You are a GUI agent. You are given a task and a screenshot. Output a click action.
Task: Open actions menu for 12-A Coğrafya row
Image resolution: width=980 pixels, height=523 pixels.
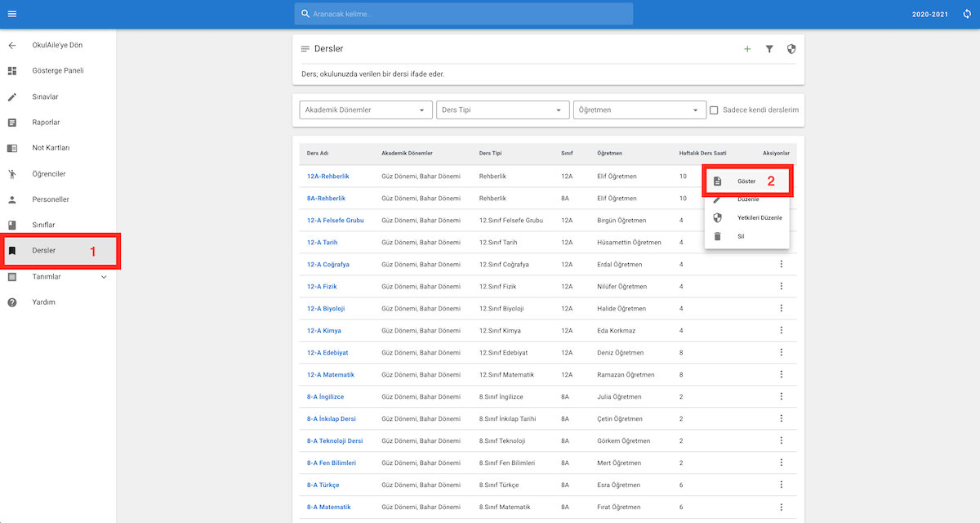click(x=782, y=264)
